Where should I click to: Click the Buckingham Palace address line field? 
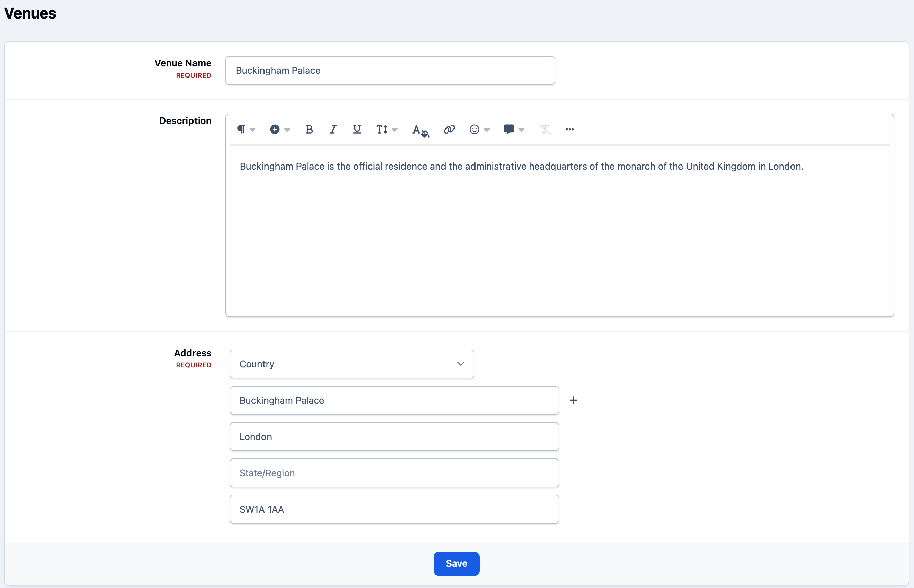point(394,400)
